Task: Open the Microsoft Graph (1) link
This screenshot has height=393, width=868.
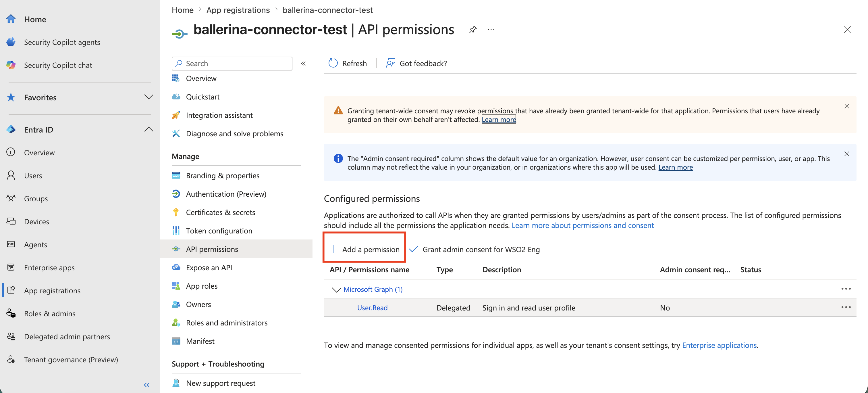Action: [373, 290]
